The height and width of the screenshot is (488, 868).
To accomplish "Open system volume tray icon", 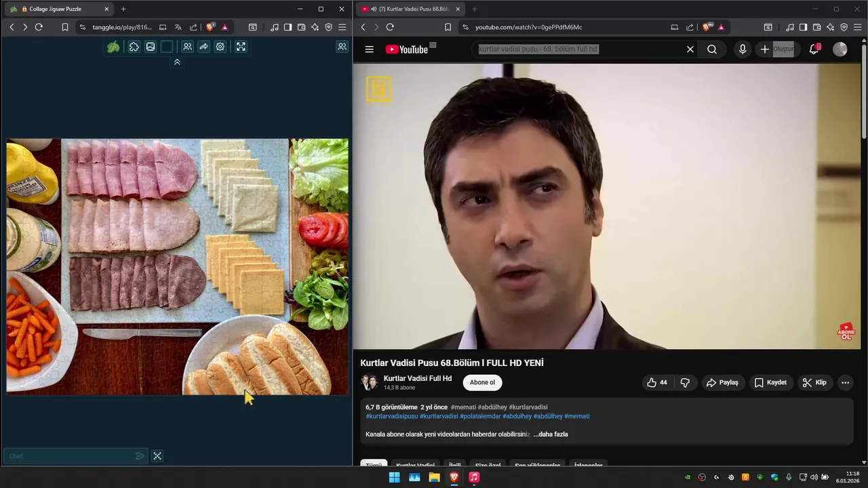I will (814, 477).
